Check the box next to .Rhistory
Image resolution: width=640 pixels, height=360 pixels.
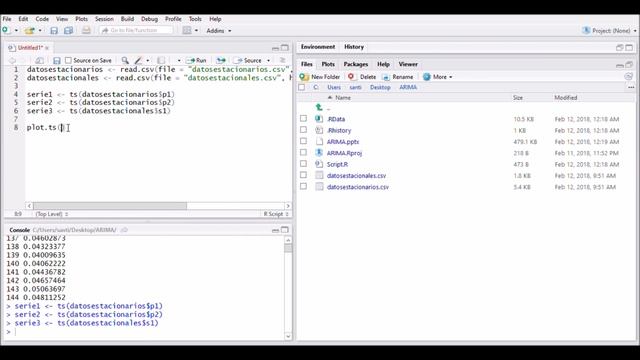[x=303, y=130]
